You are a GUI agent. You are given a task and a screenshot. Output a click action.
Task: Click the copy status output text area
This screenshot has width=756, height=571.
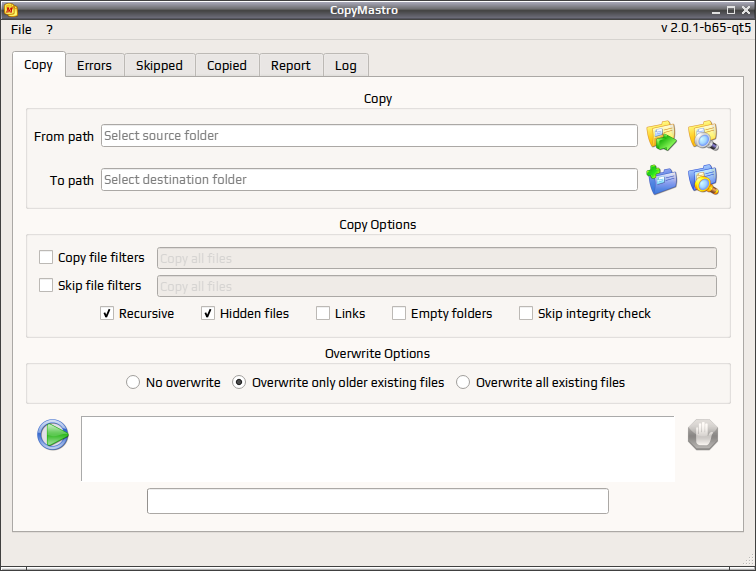(x=378, y=449)
